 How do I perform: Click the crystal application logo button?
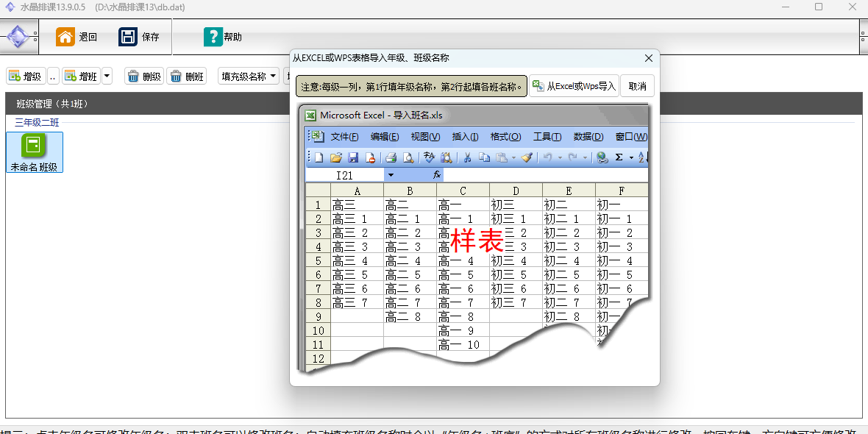[x=18, y=37]
